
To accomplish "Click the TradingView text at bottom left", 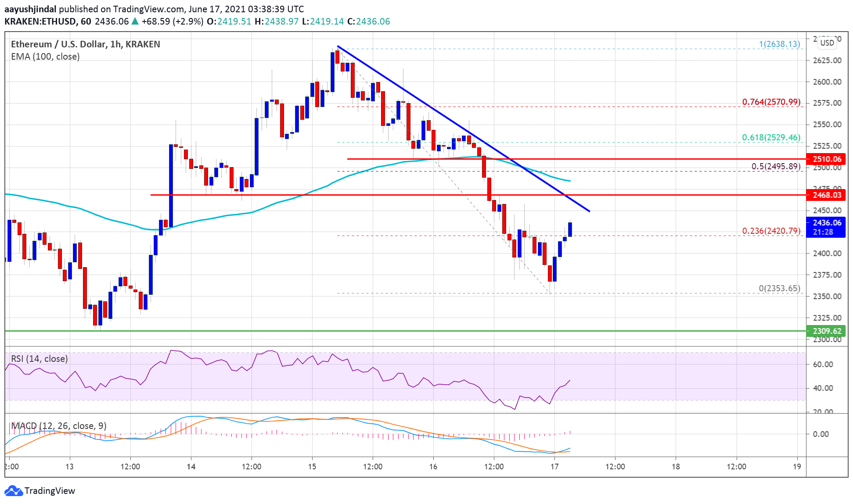I will 50,491.
